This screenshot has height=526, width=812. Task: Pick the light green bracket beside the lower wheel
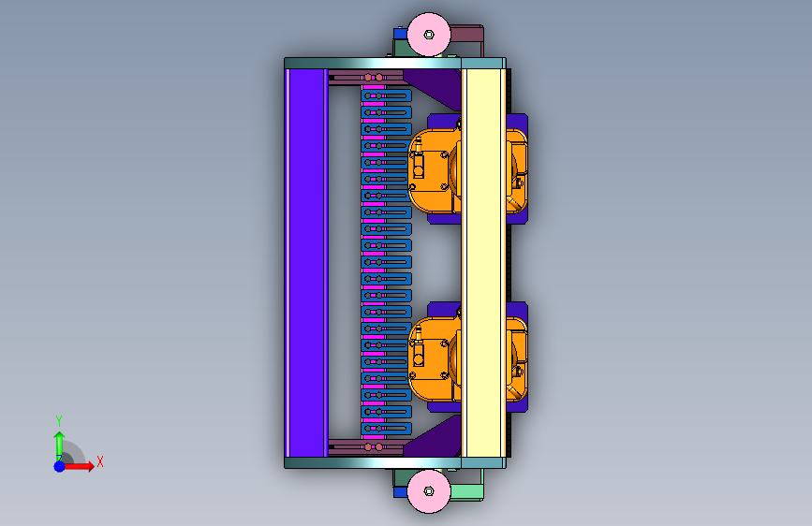click(x=466, y=491)
